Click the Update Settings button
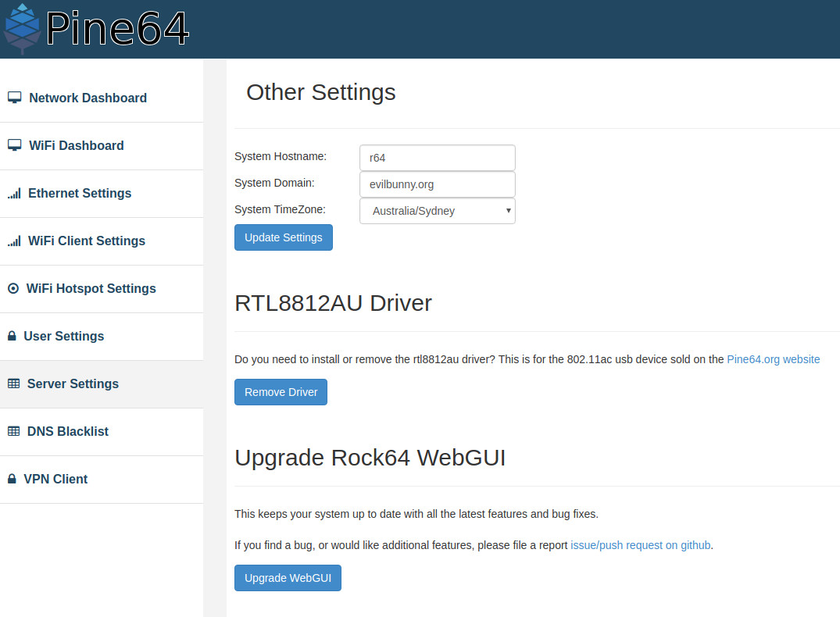This screenshot has height=617, width=840. pos(284,237)
